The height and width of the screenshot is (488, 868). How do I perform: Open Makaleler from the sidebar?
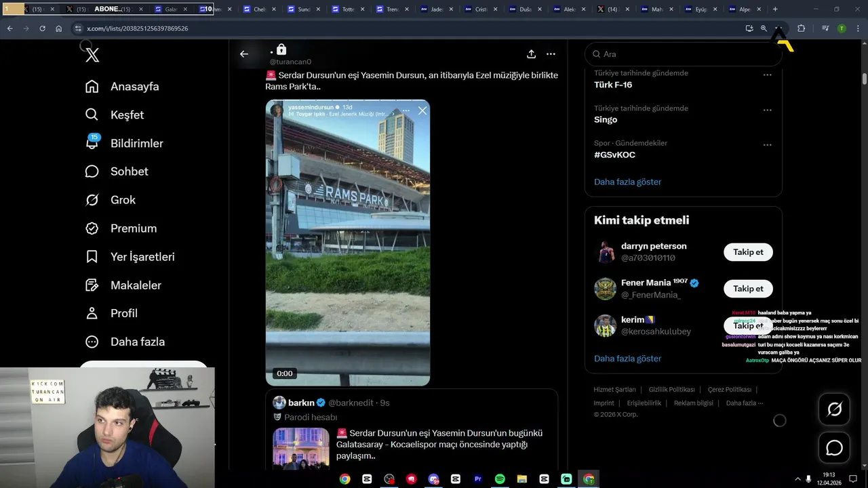click(x=123, y=285)
